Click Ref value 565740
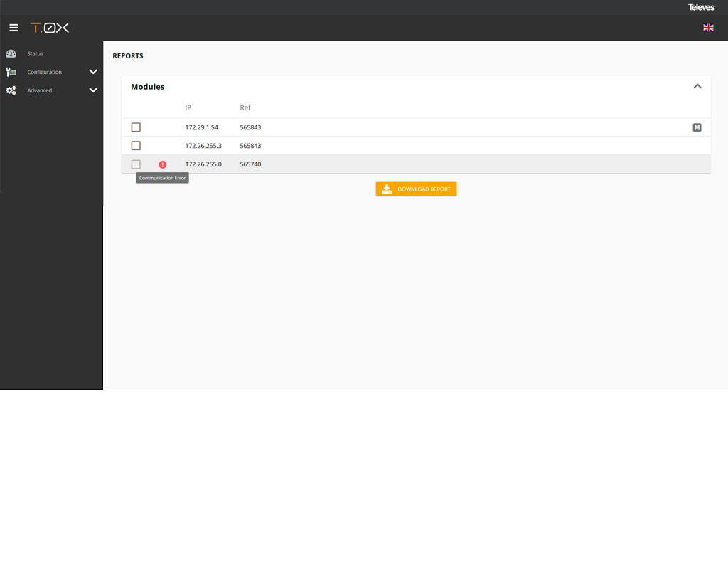728x587 pixels. 250,164
